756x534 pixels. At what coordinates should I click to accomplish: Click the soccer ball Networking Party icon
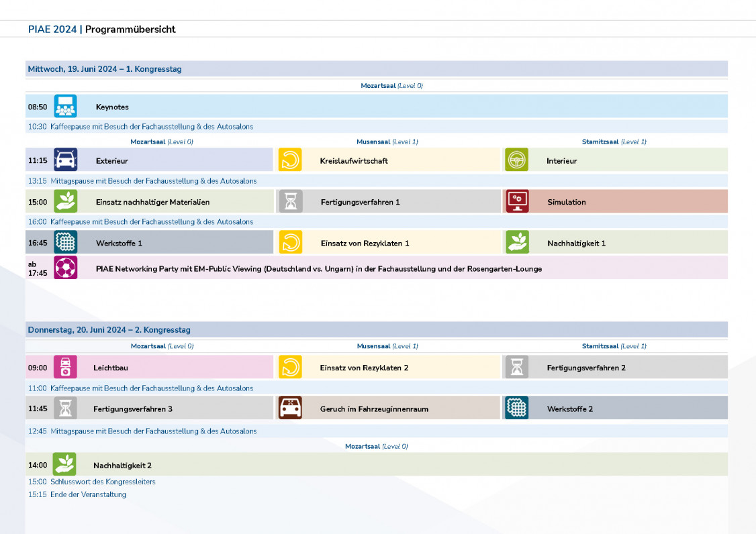tap(65, 268)
